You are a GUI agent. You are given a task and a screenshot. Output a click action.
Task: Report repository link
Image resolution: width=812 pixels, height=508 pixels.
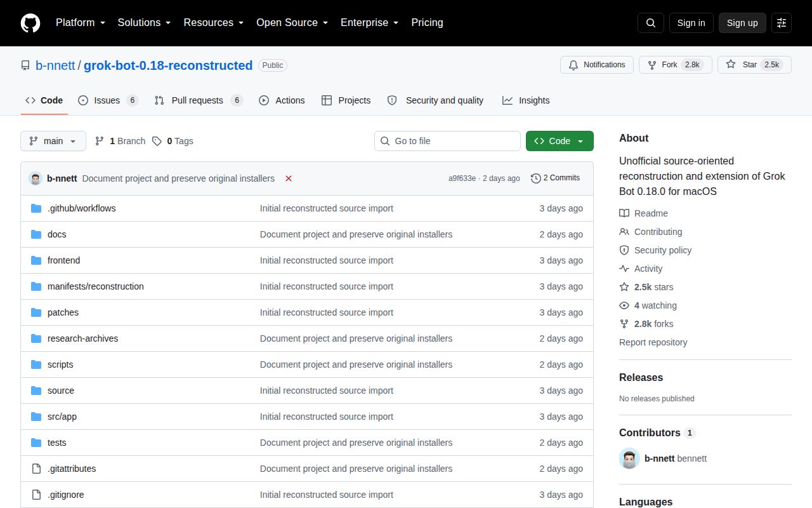pos(653,342)
